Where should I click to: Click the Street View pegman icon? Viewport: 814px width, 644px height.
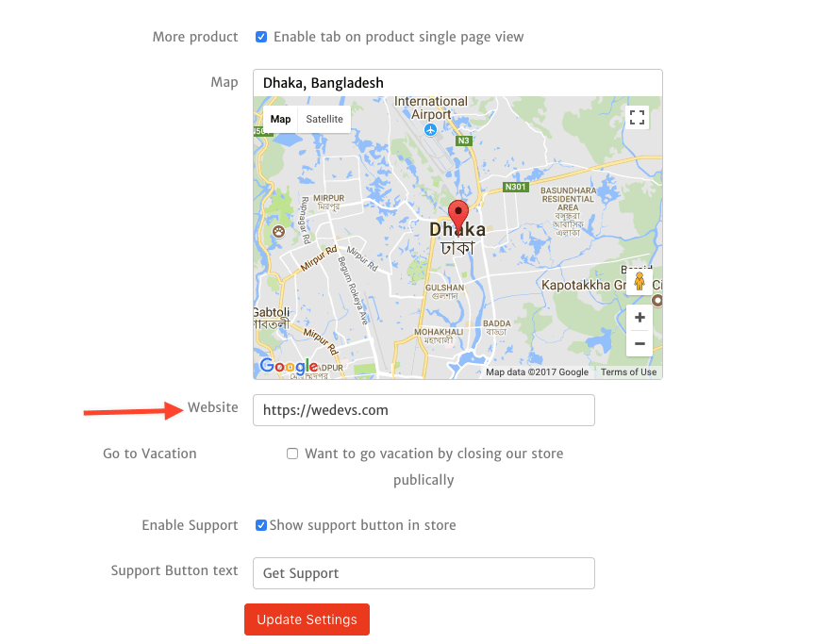click(640, 281)
